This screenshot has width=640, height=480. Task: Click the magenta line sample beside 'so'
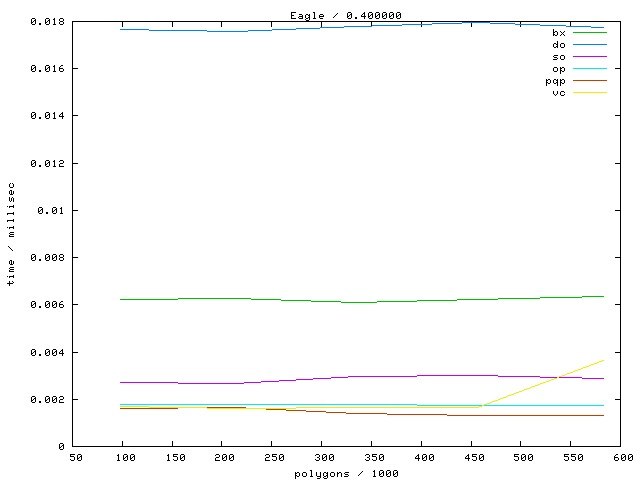590,57
